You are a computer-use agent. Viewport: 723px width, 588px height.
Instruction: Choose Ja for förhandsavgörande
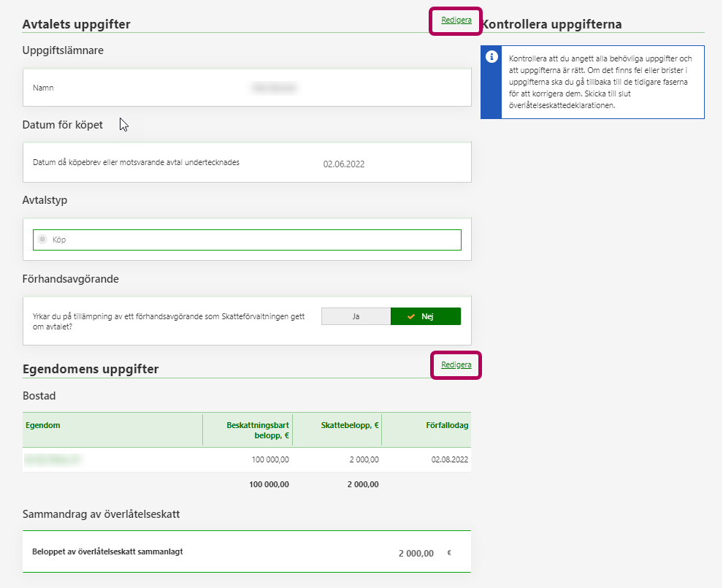[356, 316]
